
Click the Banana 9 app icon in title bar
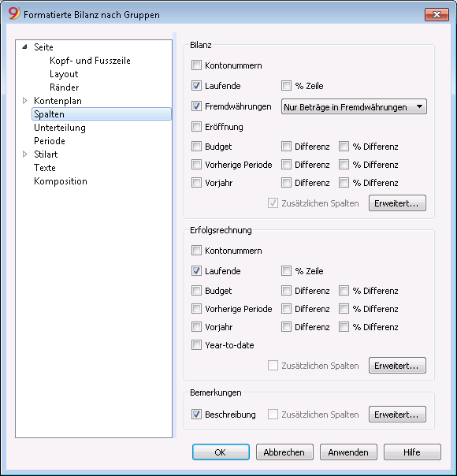(13, 13)
